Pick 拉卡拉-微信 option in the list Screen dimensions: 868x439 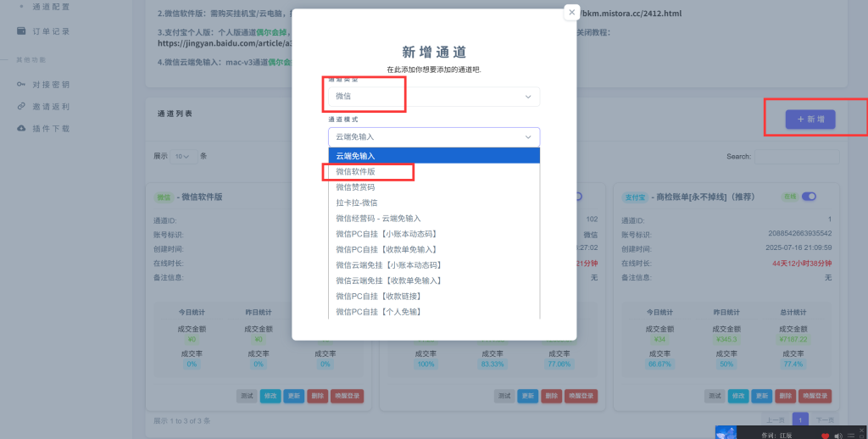(x=434, y=203)
